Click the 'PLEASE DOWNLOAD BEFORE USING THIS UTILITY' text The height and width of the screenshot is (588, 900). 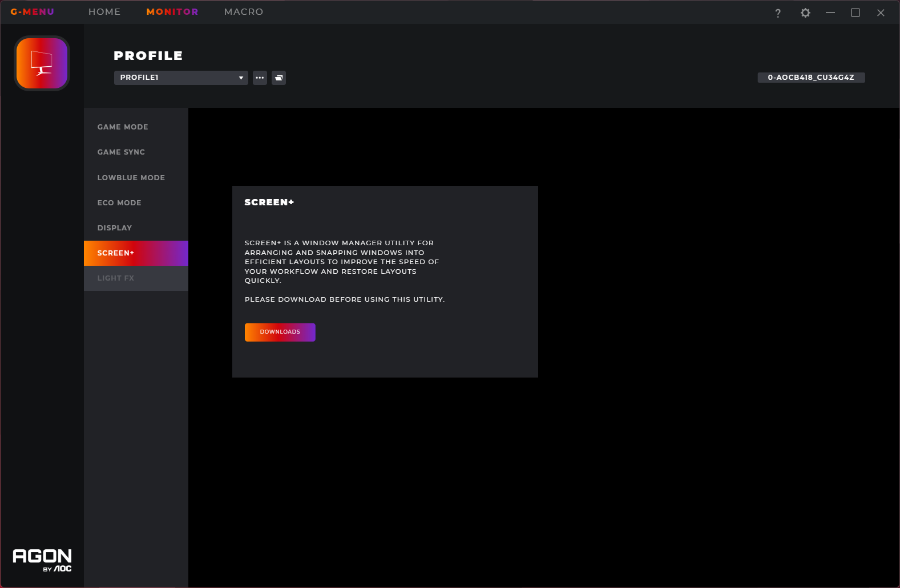[x=345, y=299]
